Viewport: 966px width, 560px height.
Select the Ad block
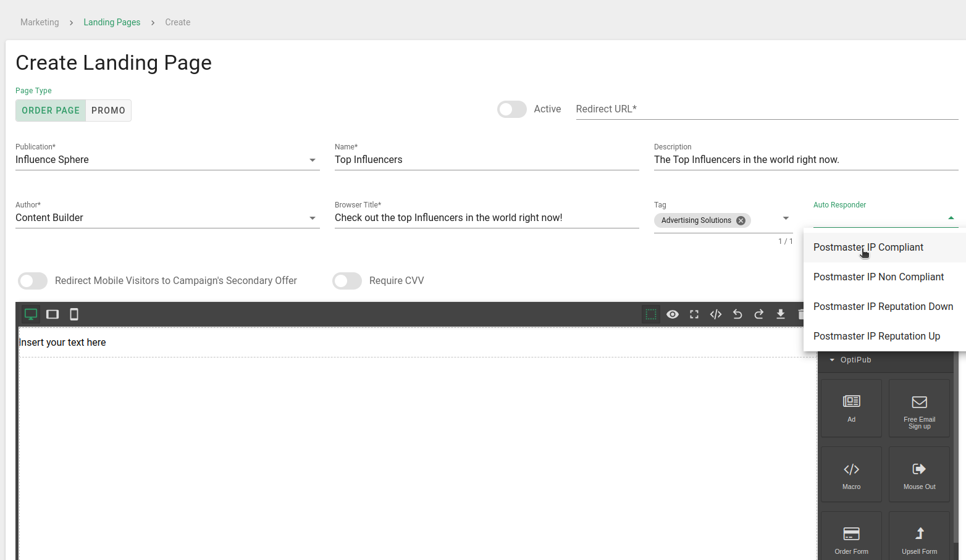[x=851, y=408]
